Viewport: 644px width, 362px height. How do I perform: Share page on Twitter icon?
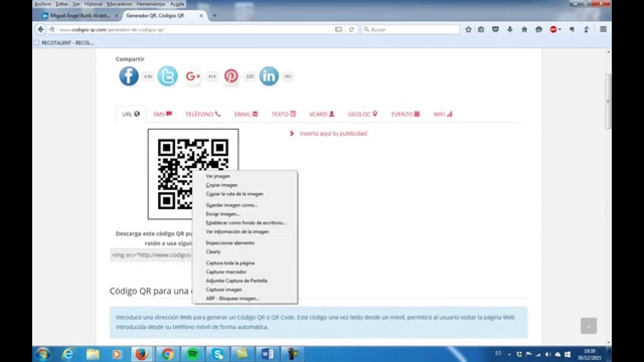168,76
